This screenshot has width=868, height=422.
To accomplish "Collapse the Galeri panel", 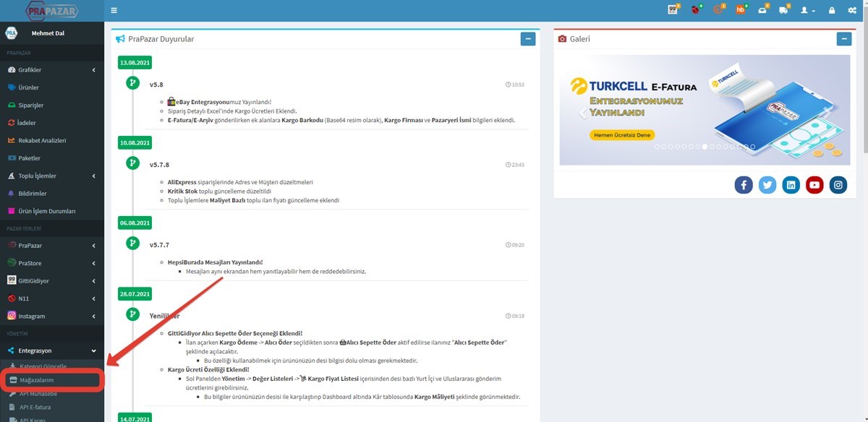I will (x=843, y=39).
